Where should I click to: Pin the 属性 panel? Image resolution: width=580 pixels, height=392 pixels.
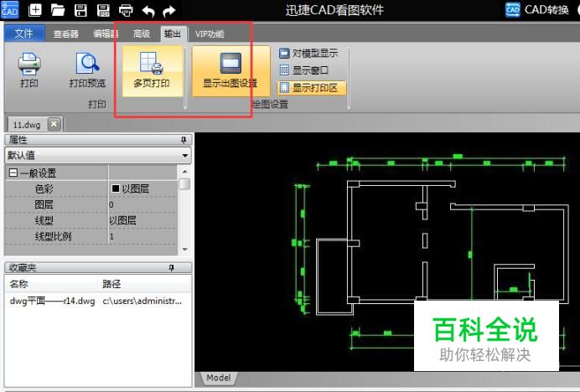pyautogui.click(x=184, y=139)
